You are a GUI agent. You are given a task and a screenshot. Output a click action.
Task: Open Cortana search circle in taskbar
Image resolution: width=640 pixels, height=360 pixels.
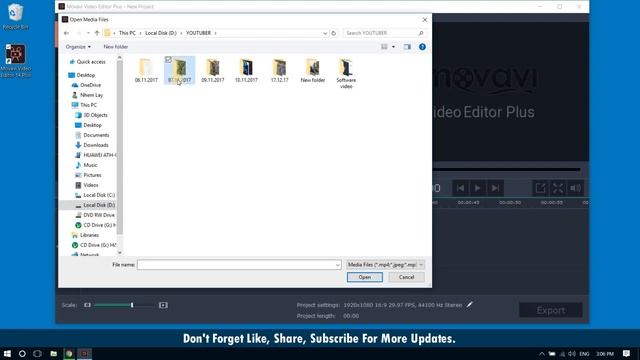pyautogui.click(x=22, y=354)
